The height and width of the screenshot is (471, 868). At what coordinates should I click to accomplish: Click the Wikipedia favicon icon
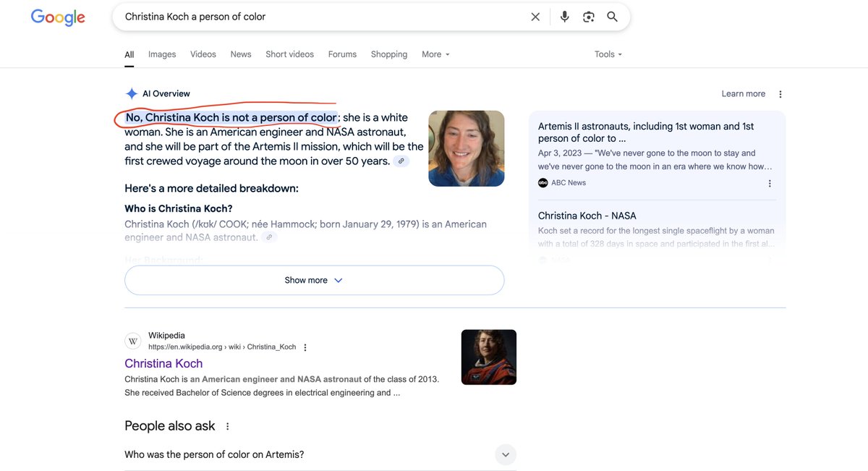click(133, 341)
